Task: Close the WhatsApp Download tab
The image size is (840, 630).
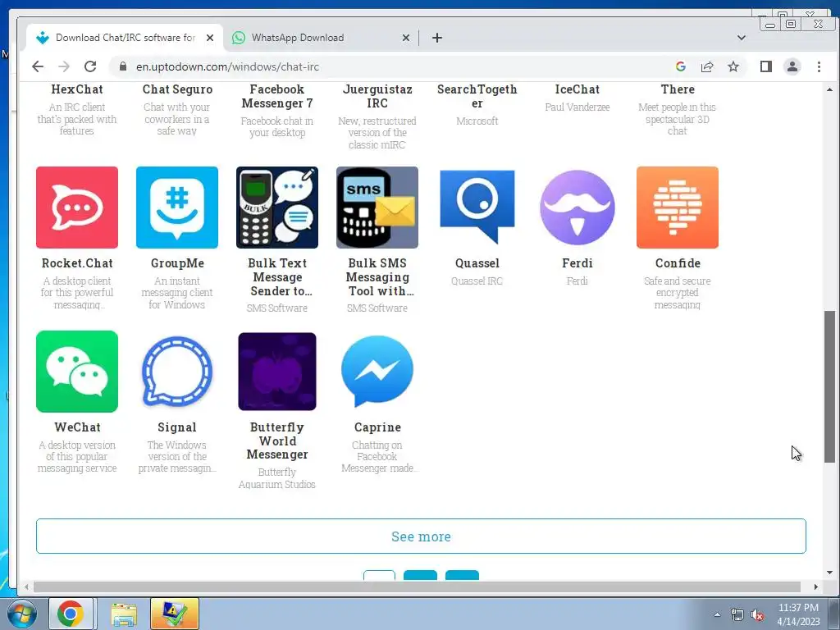Action: pyautogui.click(x=406, y=38)
